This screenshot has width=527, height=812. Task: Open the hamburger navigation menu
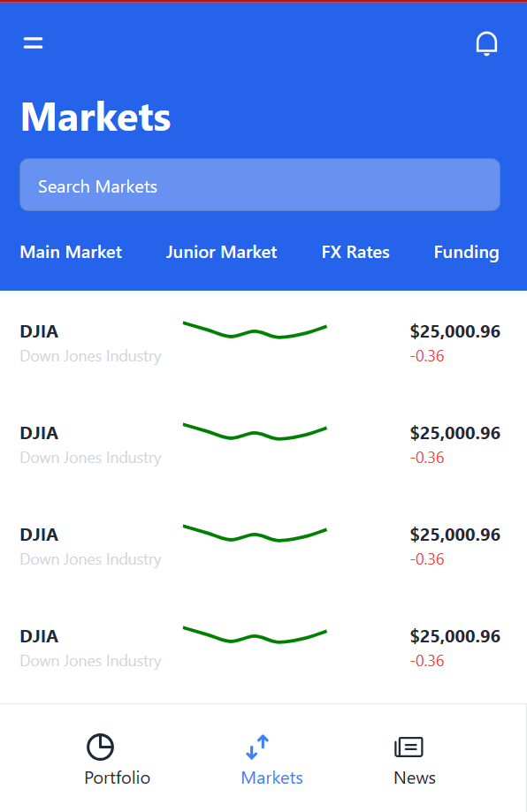click(33, 42)
